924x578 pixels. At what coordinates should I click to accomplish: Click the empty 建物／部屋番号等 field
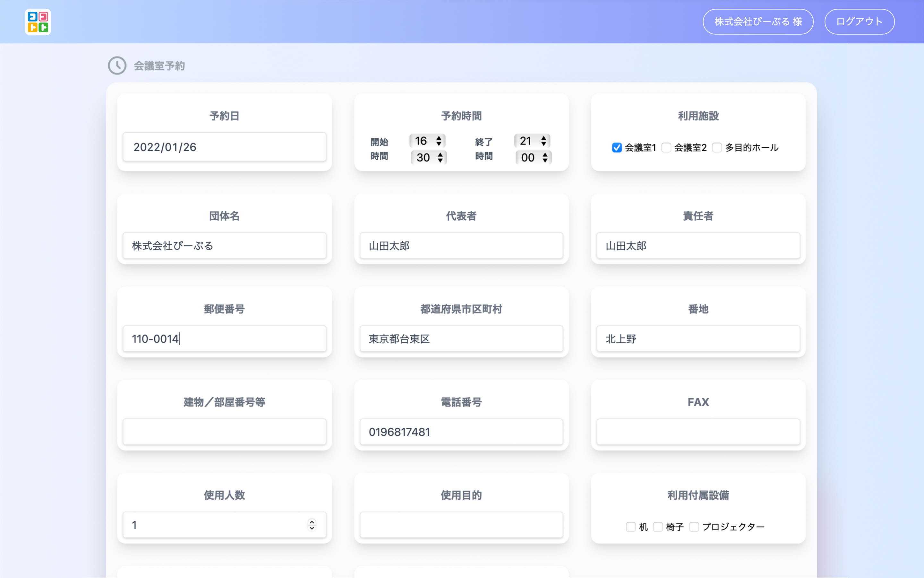[x=225, y=432]
